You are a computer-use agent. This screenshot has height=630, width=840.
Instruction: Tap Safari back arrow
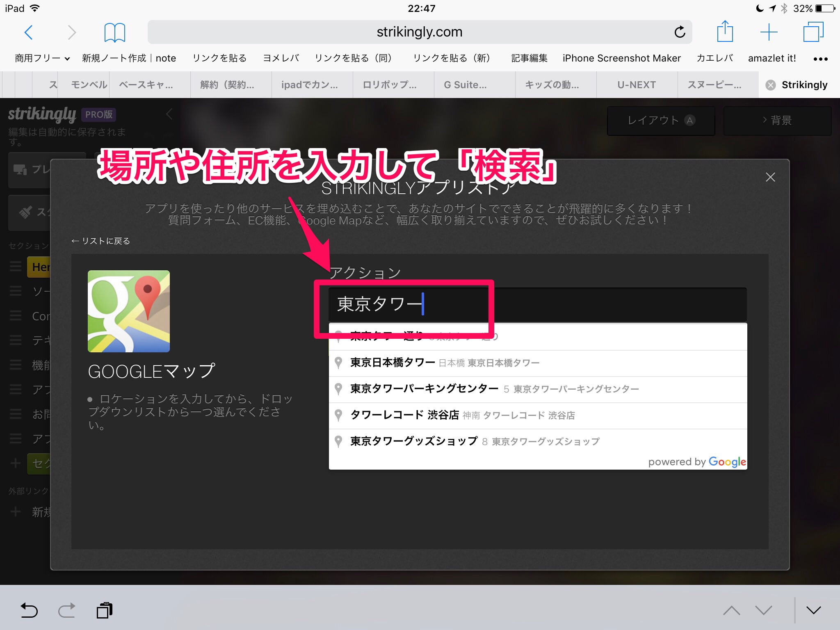(x=28, y=32)
